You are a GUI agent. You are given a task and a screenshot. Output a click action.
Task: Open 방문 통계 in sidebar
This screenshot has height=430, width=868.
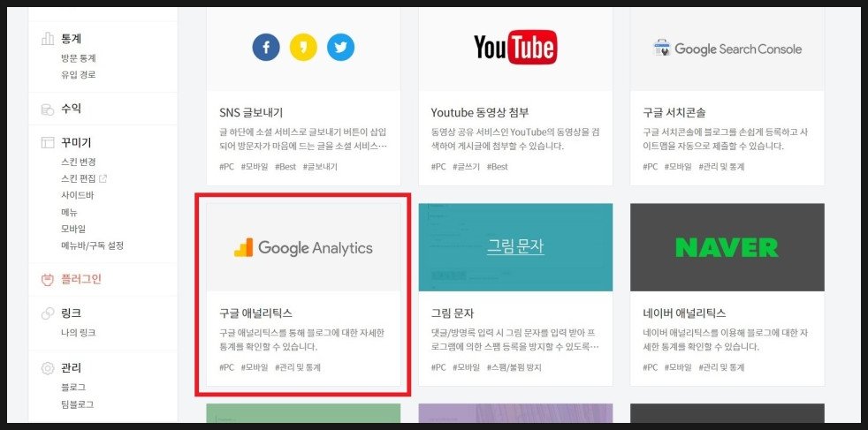79,58
